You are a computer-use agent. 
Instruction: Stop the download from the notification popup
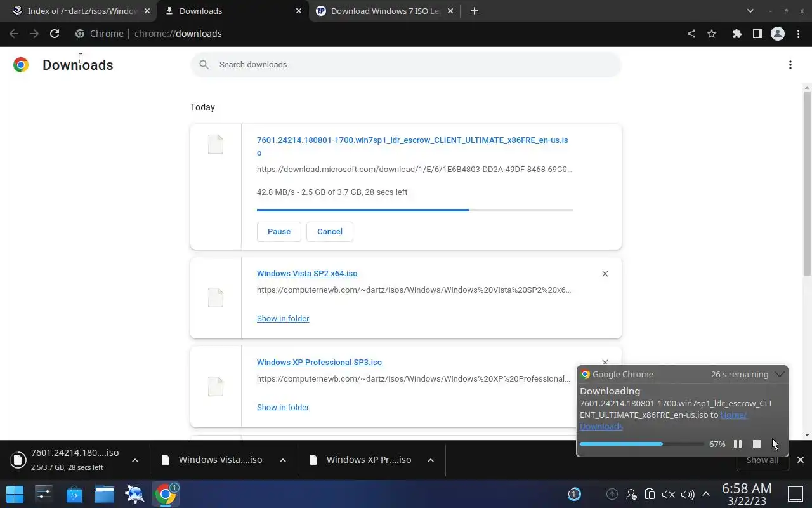756,444
